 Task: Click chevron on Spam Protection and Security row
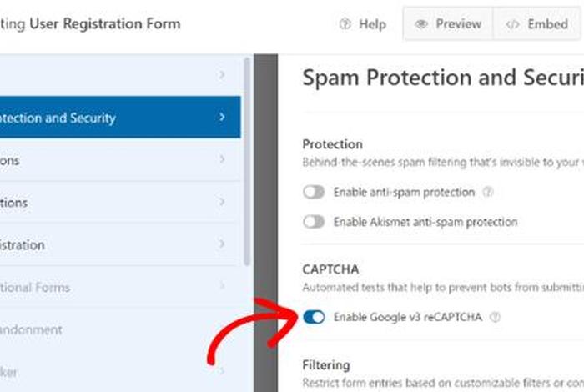click(223, 118)
